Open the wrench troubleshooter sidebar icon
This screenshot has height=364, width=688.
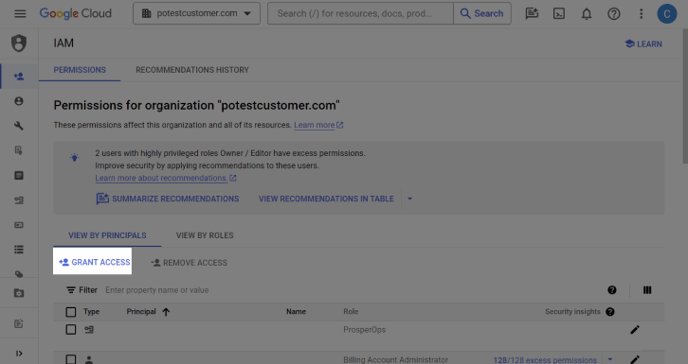pyautogui.click(x=19, y=126)
